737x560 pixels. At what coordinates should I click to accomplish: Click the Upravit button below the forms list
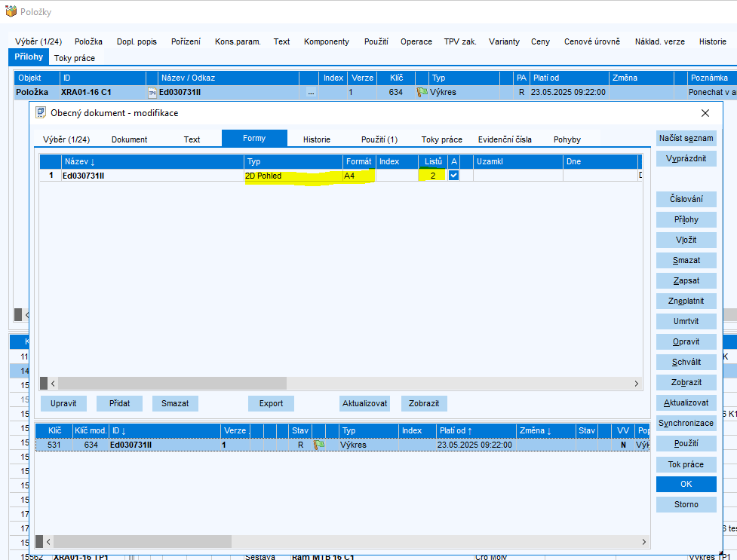(63, 403)
